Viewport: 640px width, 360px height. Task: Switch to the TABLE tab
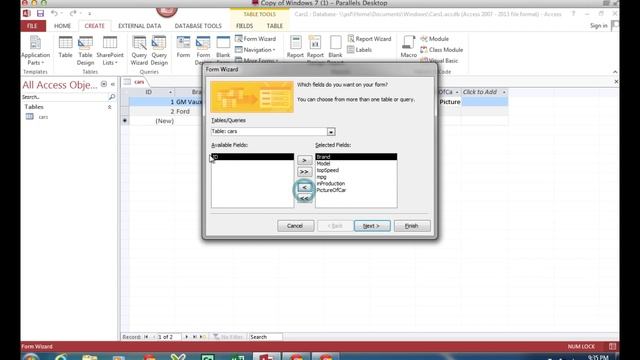tap(275, 26)
